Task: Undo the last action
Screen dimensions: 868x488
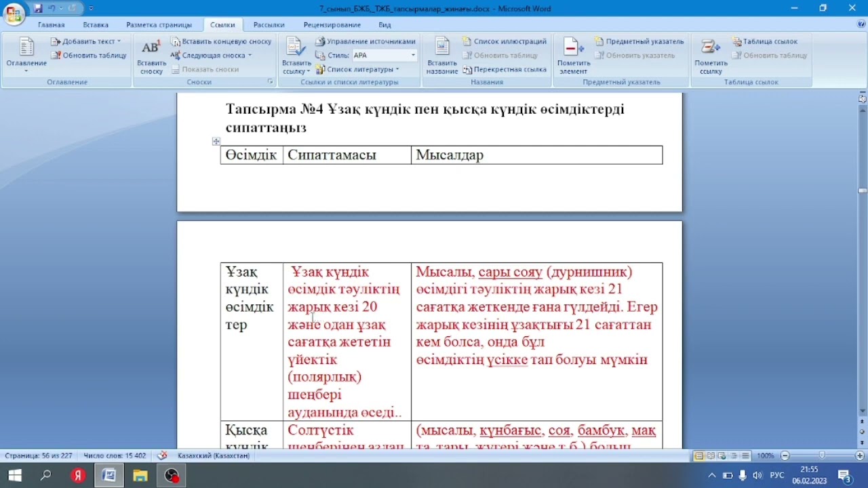Action: (52, 9)
